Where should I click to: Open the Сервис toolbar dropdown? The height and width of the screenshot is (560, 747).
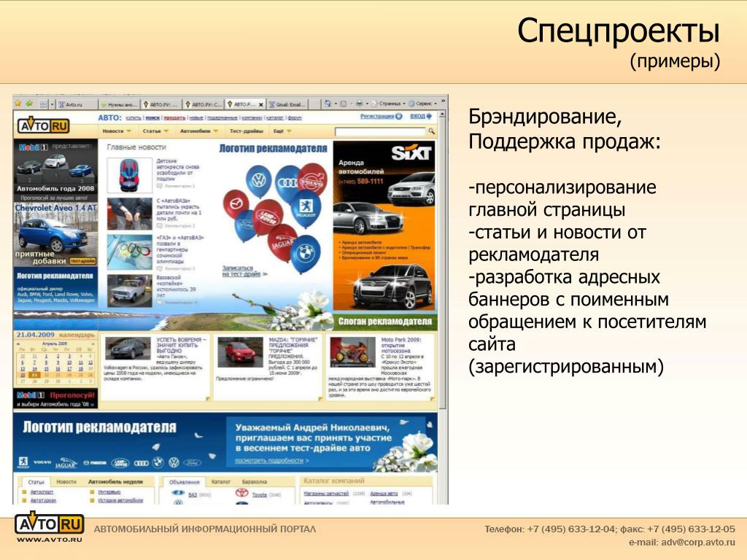[x=422, y=104]
